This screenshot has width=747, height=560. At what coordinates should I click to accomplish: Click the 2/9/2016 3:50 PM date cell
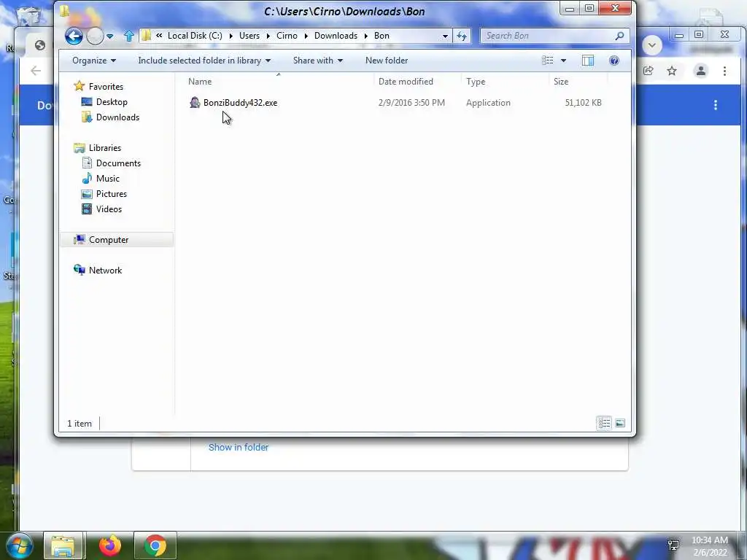pos(411,102)
